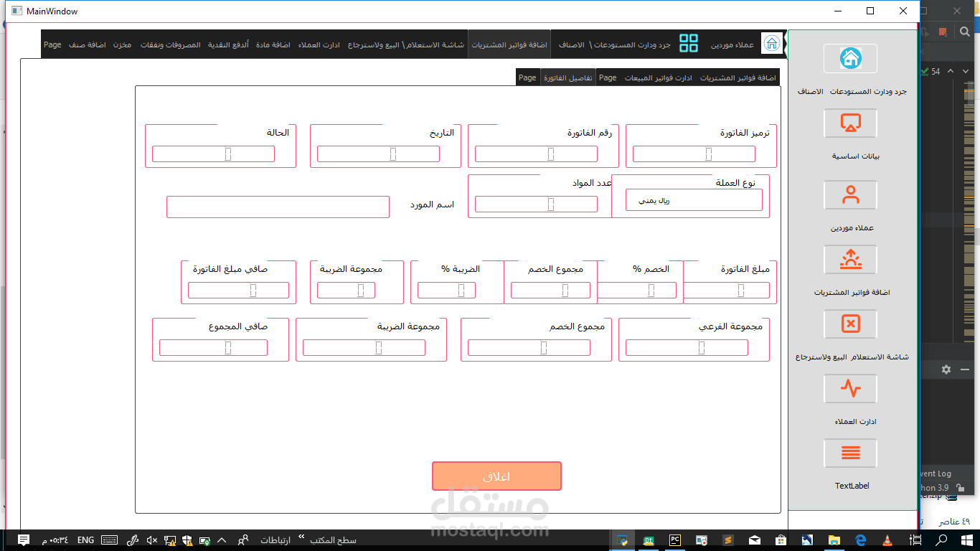Click the TextLabel hamburger icon in sidebar

tap(850, 453)
